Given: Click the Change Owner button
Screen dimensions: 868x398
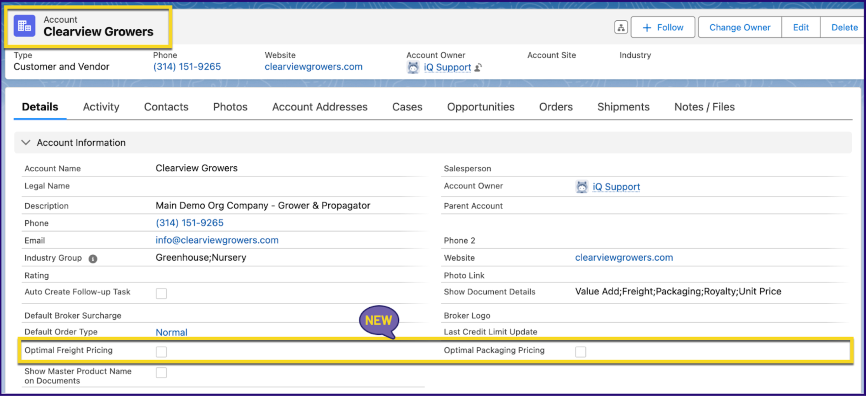Looking at the screenshot, I should tap(739, 27).
